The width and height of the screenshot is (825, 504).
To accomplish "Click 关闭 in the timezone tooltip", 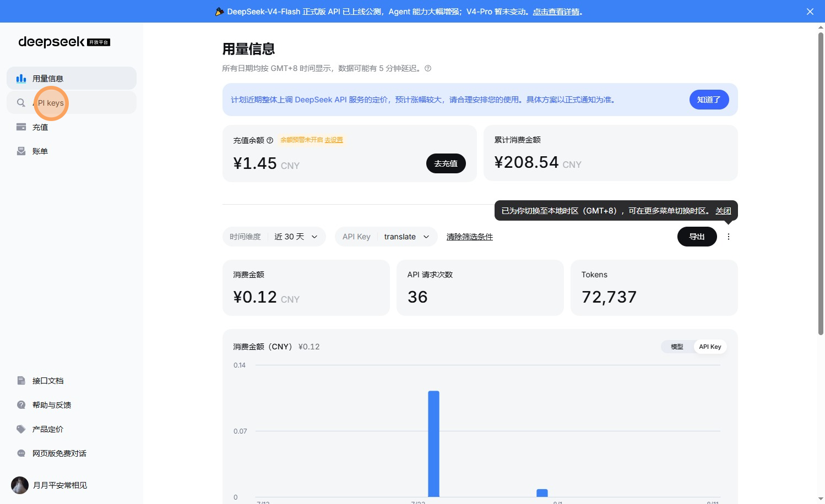I will click(723, 211).
